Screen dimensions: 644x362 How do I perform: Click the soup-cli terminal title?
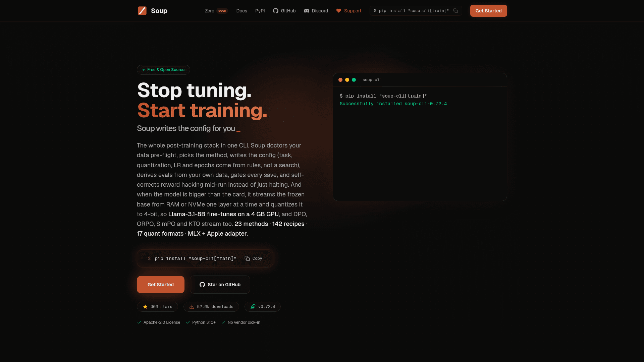coord(372,80)
